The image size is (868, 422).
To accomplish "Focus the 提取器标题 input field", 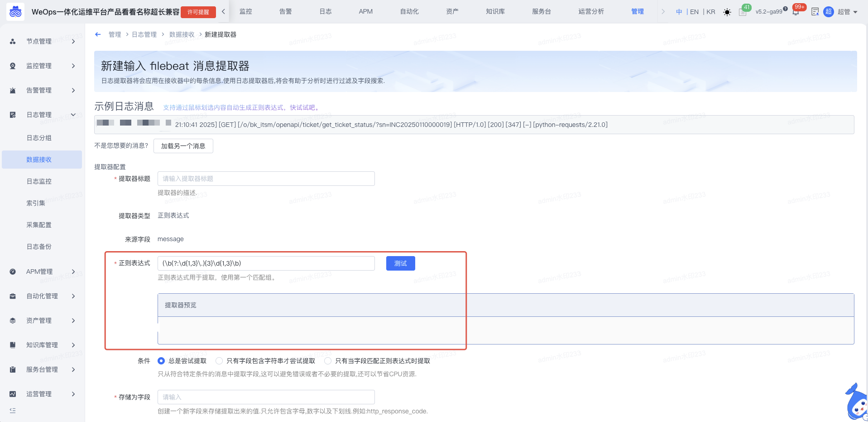I will [x=266, y=179].
